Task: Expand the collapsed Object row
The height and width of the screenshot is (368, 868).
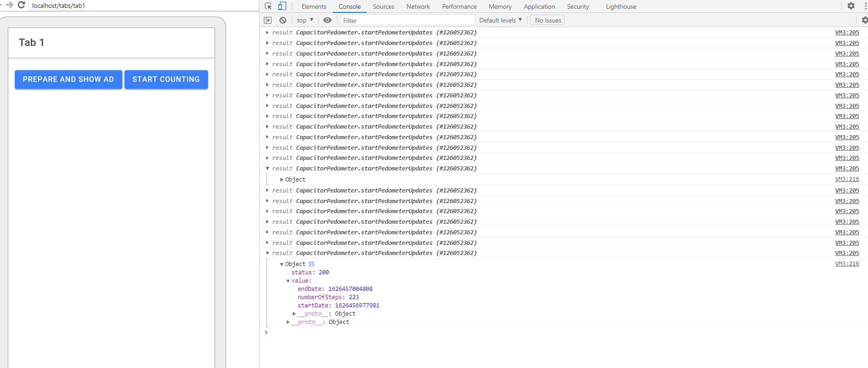Action: pos(282,180)
